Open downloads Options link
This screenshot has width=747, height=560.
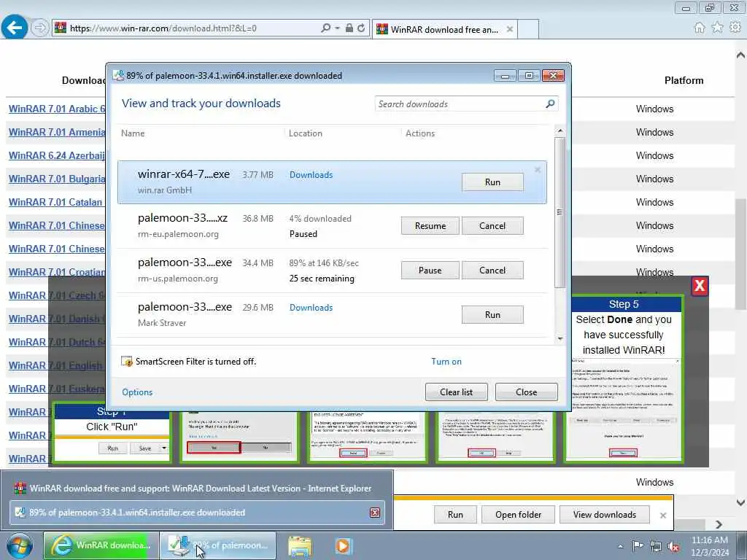(x=137, y=392)
